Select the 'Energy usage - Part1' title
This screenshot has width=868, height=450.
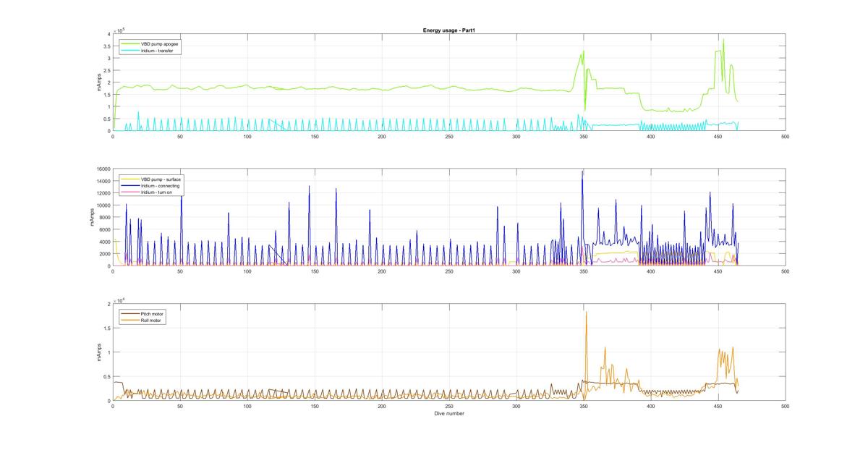click(448, 30)
